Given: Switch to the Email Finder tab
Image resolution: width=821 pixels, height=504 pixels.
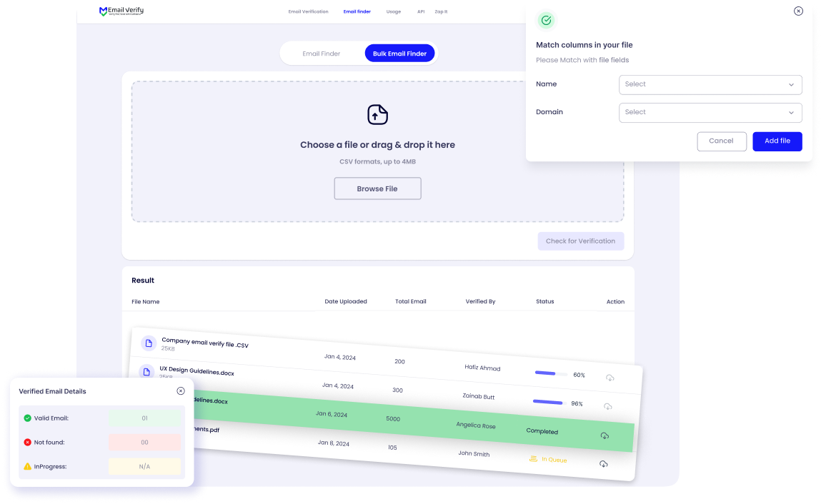Looking at the screenshot, I should tap(321, 54).
